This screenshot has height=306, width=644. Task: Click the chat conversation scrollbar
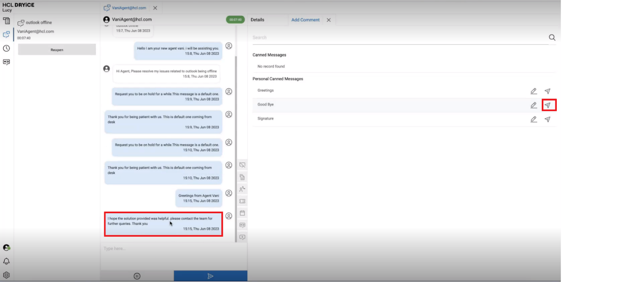pos(236,149)
